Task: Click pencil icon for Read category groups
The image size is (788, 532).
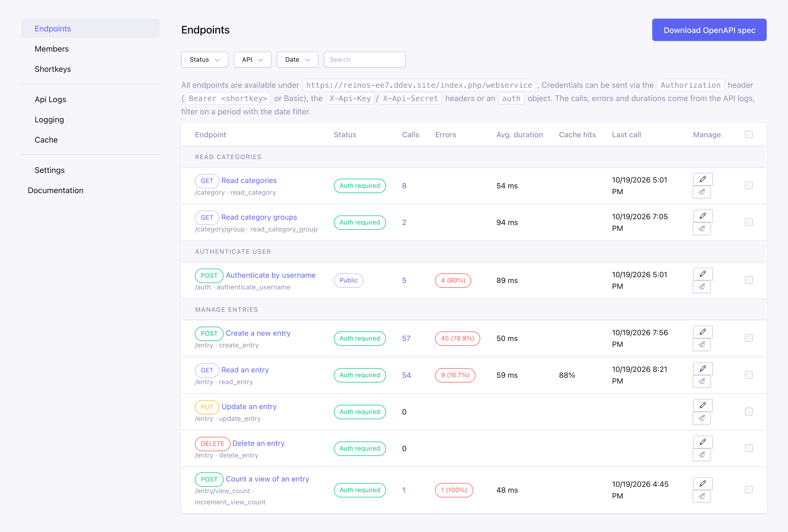Action: tap(703, 216)
